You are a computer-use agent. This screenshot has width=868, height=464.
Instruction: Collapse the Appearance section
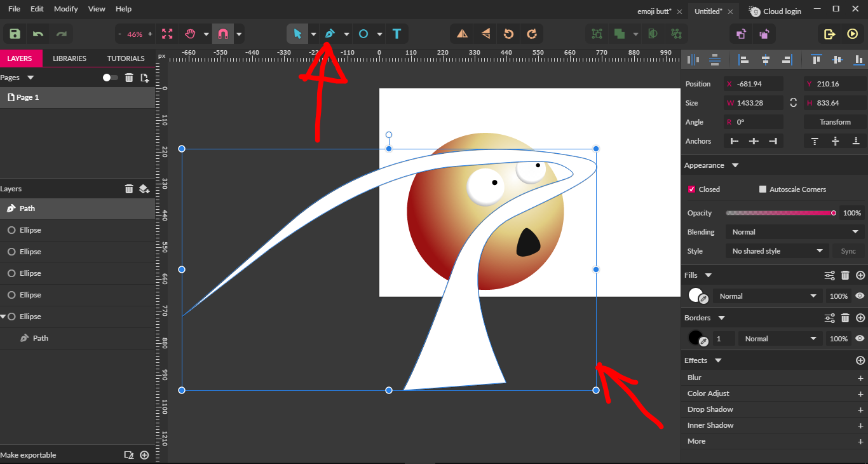735,165
